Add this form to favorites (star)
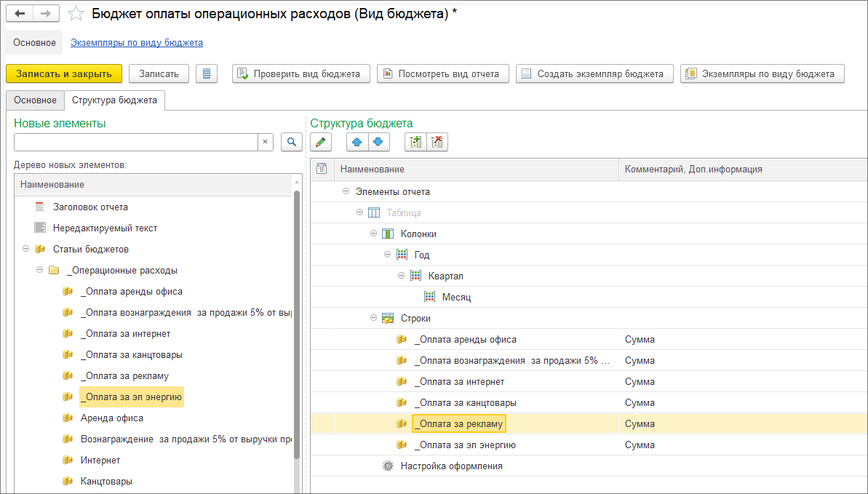This screenshot has height=494, width=868. click(x=76, y=14)
